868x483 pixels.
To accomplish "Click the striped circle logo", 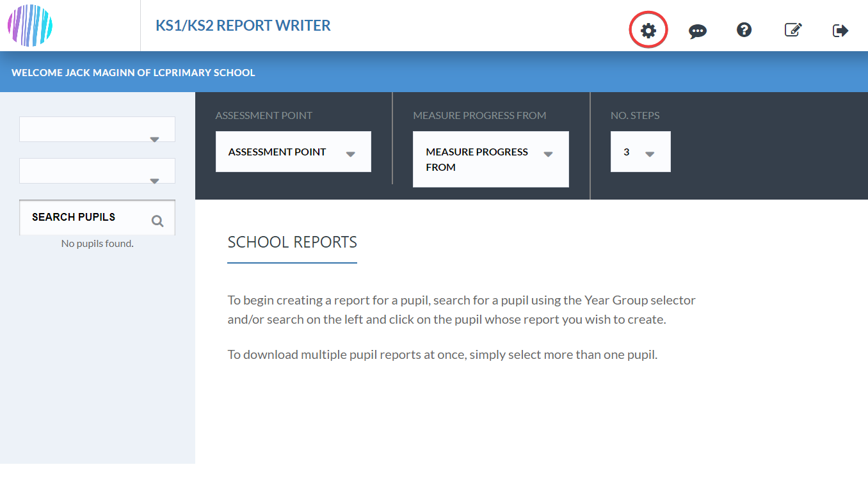I will pos(30,26).
